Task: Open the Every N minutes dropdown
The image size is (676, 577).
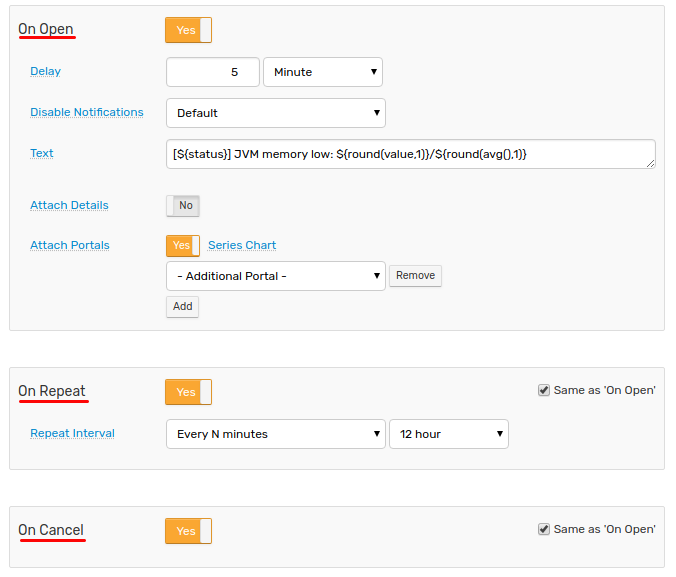Action: (x=276, y=434)
